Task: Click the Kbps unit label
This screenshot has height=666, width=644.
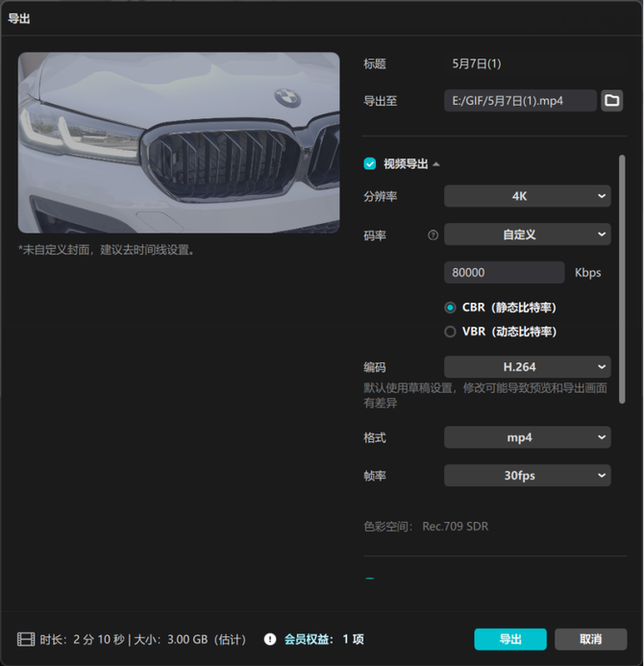Action: point(587,273)
